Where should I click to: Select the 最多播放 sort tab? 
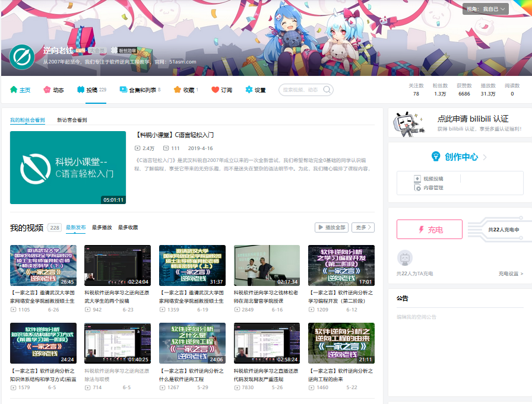click(x=102, y=227)
